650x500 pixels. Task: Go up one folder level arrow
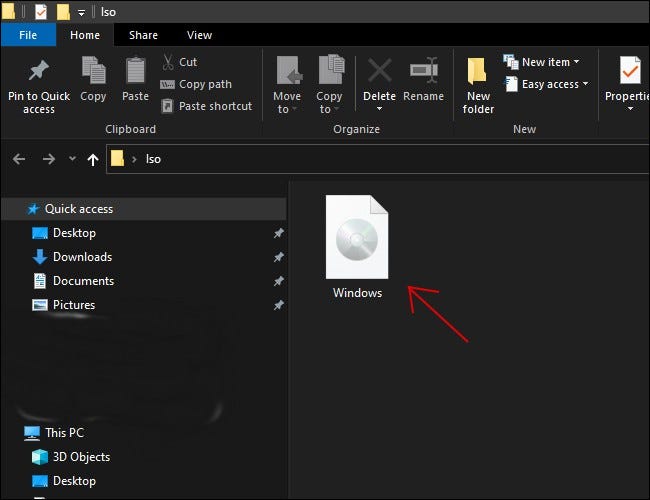(93, 159)
